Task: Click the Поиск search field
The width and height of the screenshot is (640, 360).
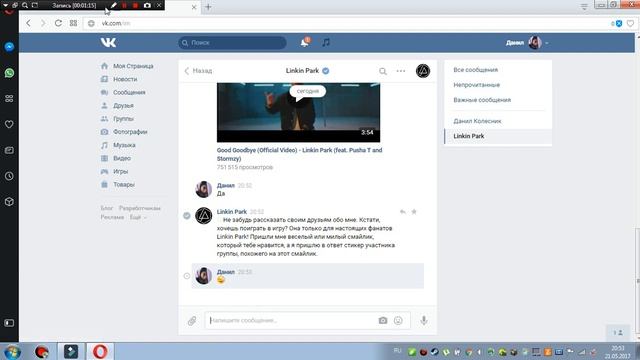Action: [x=232, y=42]
